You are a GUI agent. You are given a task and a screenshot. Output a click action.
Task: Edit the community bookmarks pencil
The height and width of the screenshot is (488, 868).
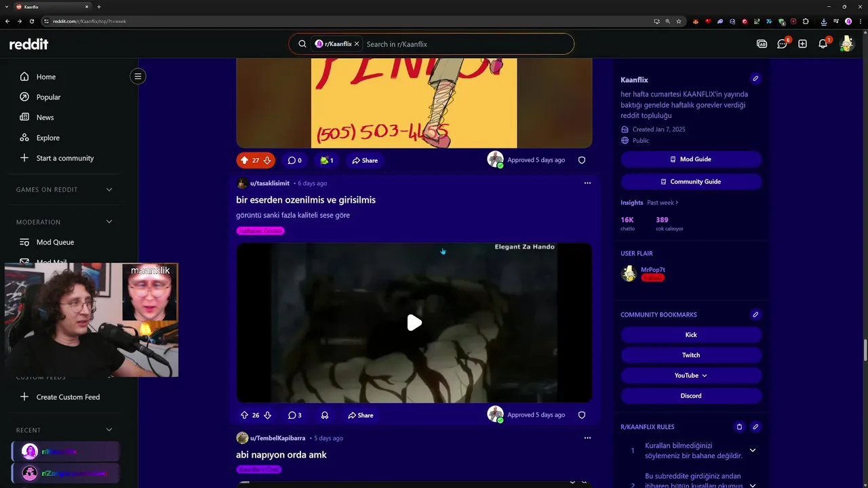click(755, 314)
